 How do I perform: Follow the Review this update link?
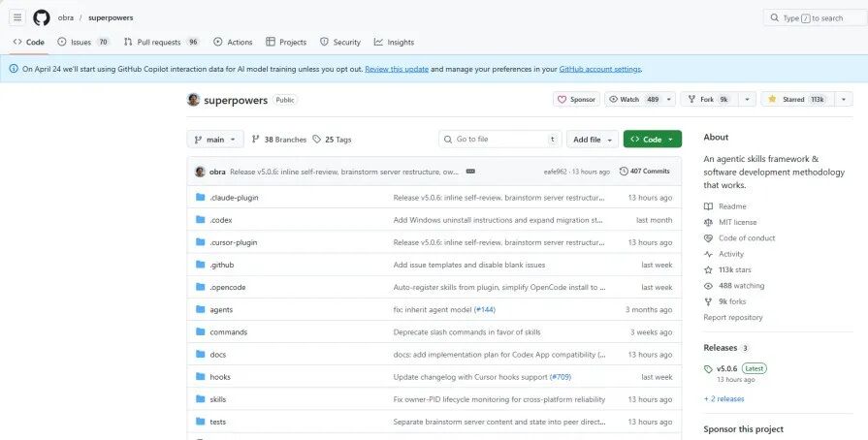[397, 69]
